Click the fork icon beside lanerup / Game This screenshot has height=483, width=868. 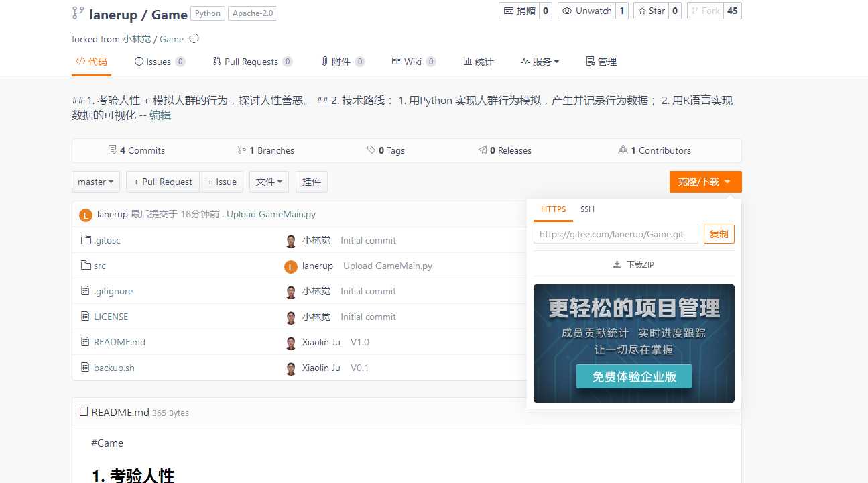(78, 13)
